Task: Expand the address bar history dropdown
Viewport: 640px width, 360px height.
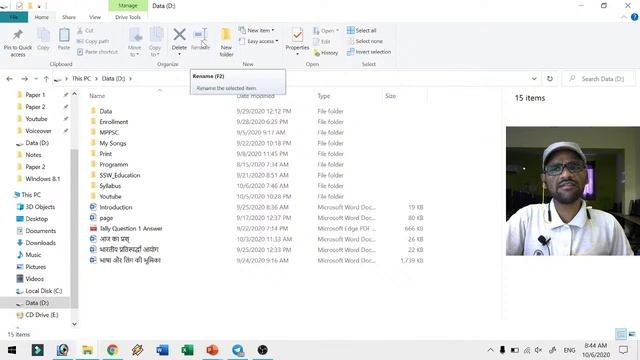Action: [x=534, y=79]
